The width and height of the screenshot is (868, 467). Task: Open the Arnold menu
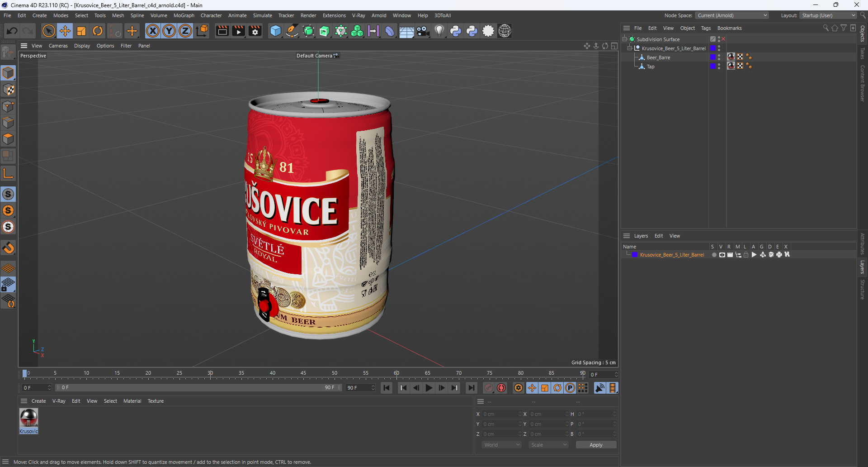pyautogui.click(x=379, y=15)
